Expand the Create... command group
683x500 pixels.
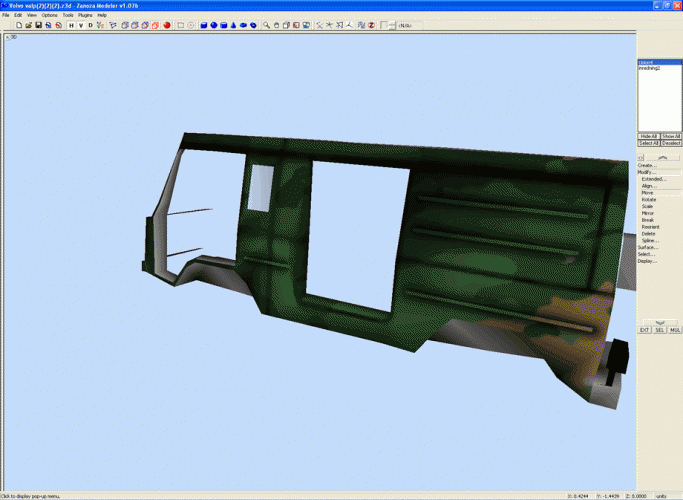click(x=647, y=165)
